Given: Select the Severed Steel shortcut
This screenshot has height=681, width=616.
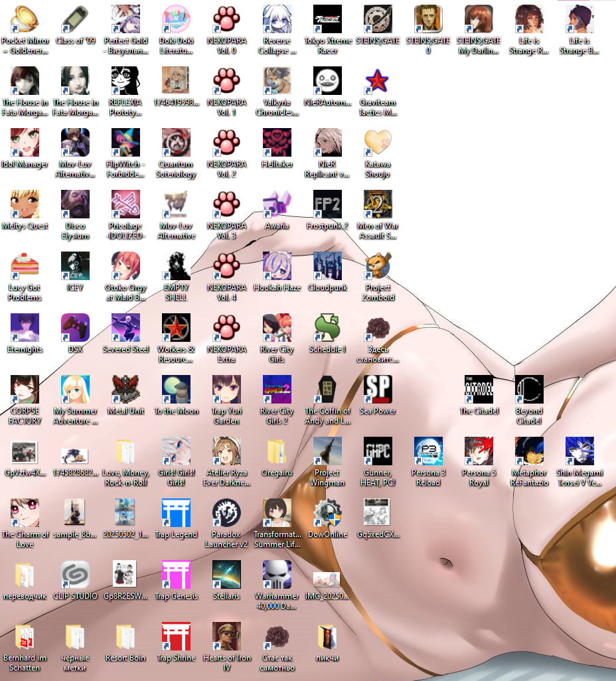Looking at the screenshot, I should coord(125,328).
